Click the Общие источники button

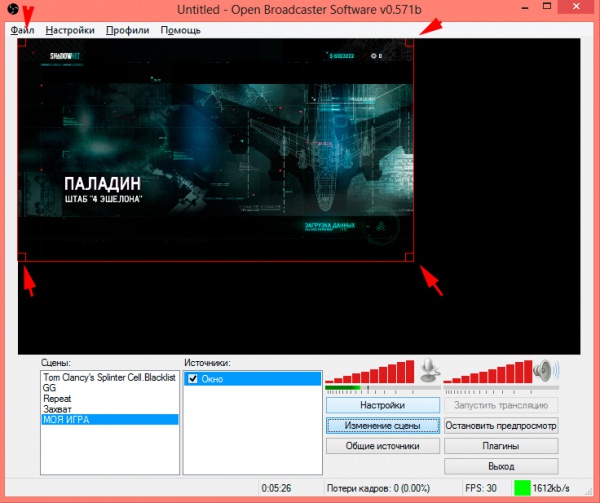tap(382, 446)
